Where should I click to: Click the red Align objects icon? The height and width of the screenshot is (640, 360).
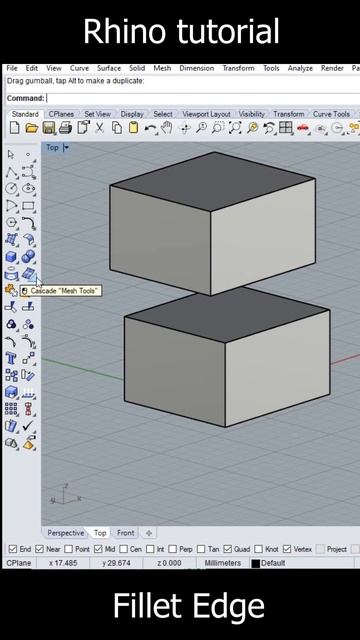coord(29,409)
